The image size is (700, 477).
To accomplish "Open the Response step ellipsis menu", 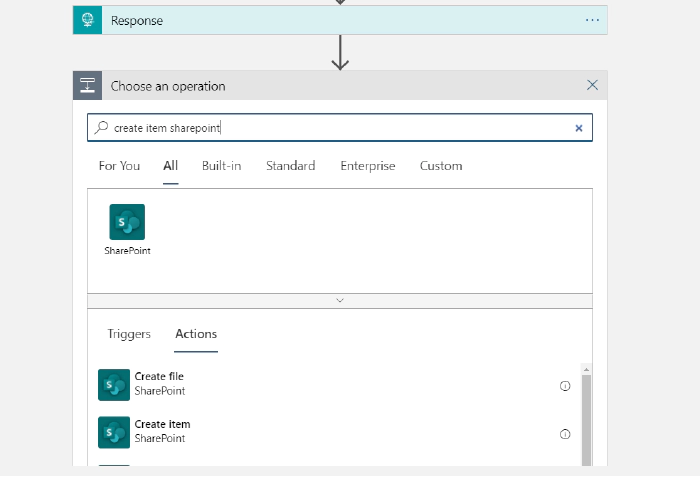I will pyautogui.click(x=592, y=20).
